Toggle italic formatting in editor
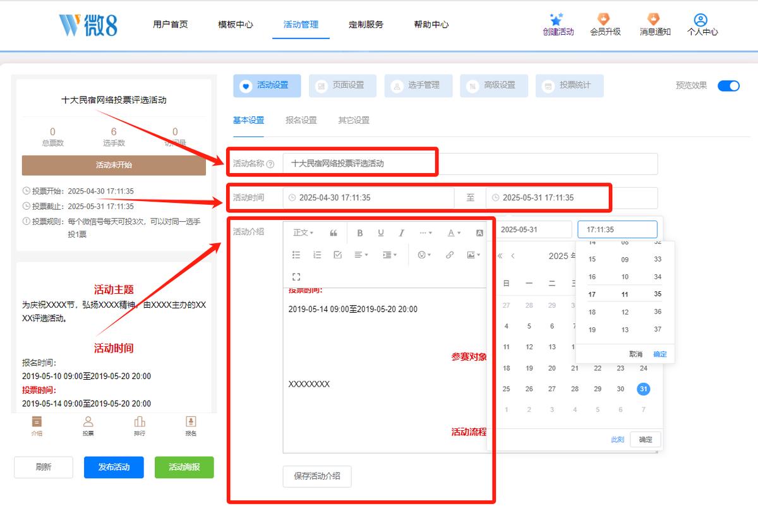758x532 pixels. (401, 233)
